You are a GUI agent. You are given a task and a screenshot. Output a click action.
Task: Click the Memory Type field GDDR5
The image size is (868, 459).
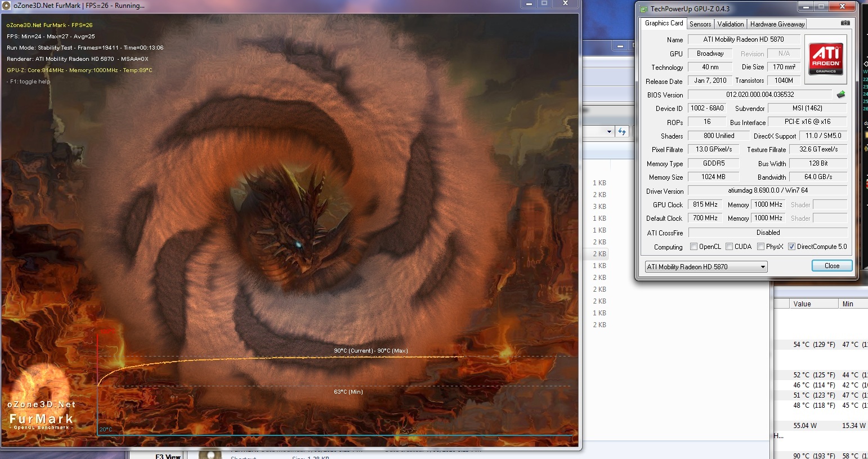click(714, 163)
